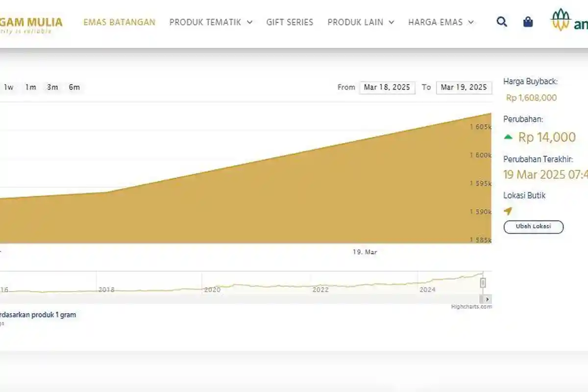Grab the chart navigator slider handle

483,282
